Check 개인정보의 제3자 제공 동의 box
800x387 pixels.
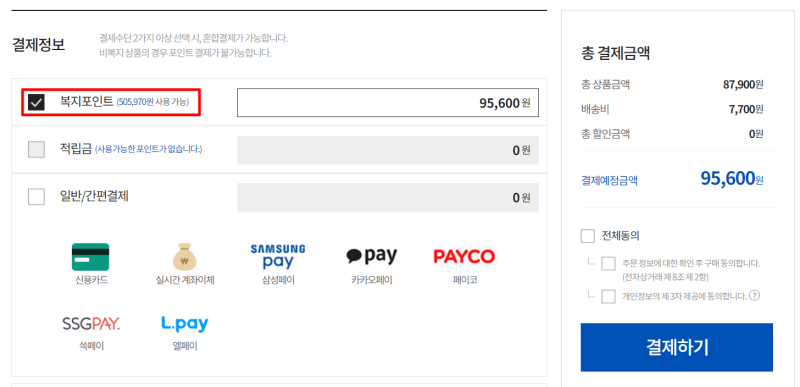pos(608,296)
